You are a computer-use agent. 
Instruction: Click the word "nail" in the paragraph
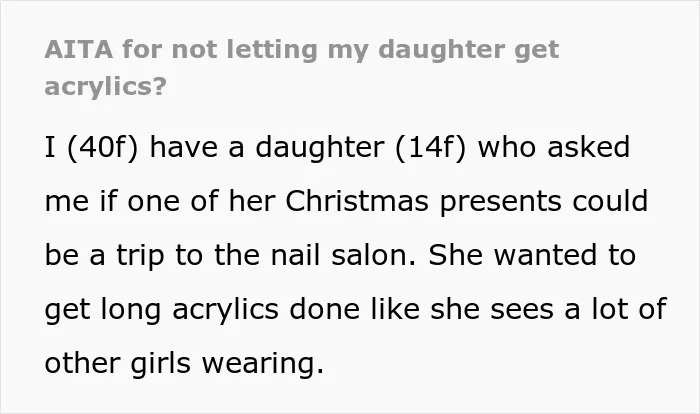coord(296,255)
